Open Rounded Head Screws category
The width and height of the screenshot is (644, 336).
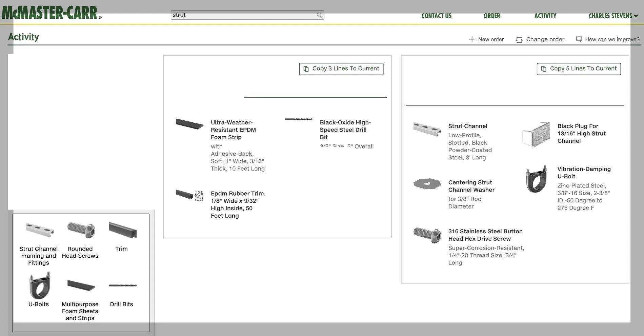[x=80, y=240]
